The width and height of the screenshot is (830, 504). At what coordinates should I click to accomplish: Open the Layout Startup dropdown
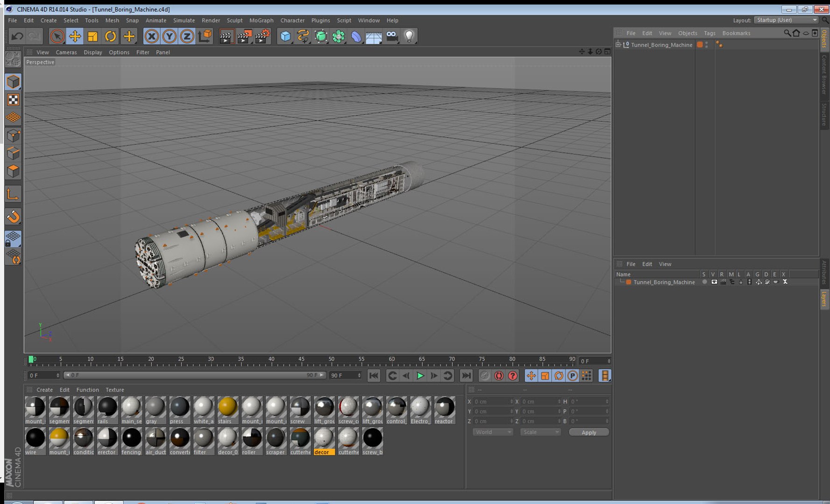787,20
